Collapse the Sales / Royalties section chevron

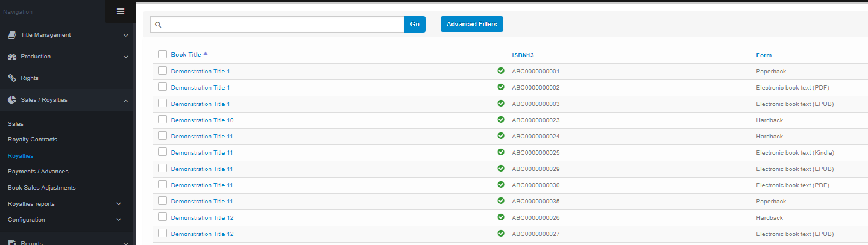125,101
